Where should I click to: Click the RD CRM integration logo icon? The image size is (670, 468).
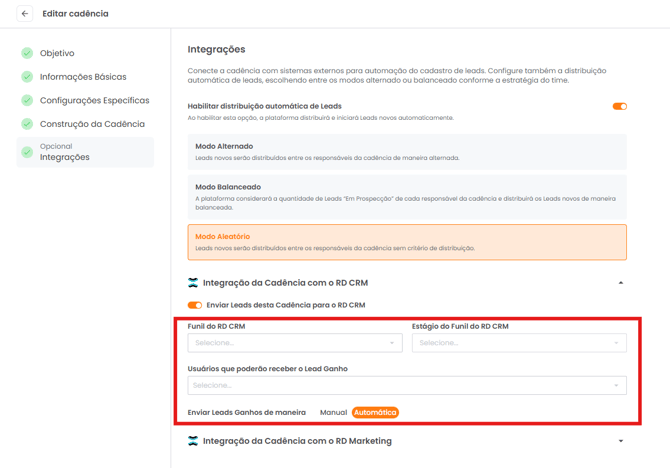point(193,283)
